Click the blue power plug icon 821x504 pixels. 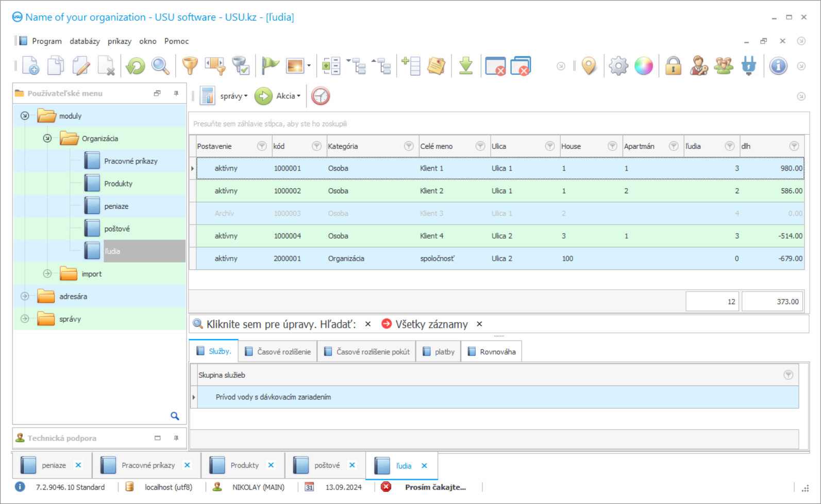749,66
